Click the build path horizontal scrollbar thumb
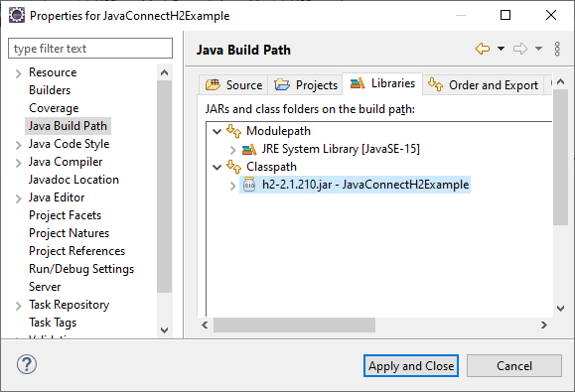Viewport: 575px width, 392px height. 294,325
